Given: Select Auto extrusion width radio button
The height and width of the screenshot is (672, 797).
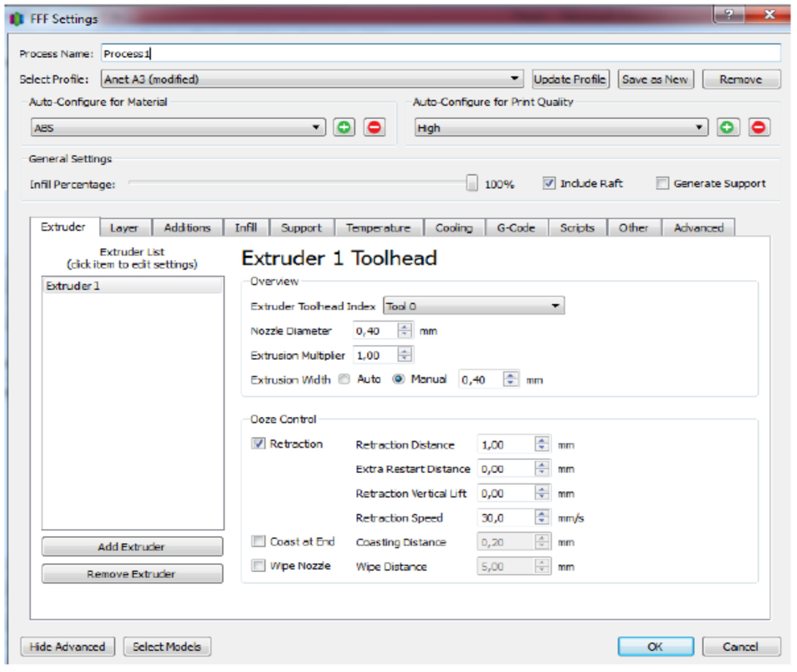Looking at the screenshot, I should (x=344, y=380).
